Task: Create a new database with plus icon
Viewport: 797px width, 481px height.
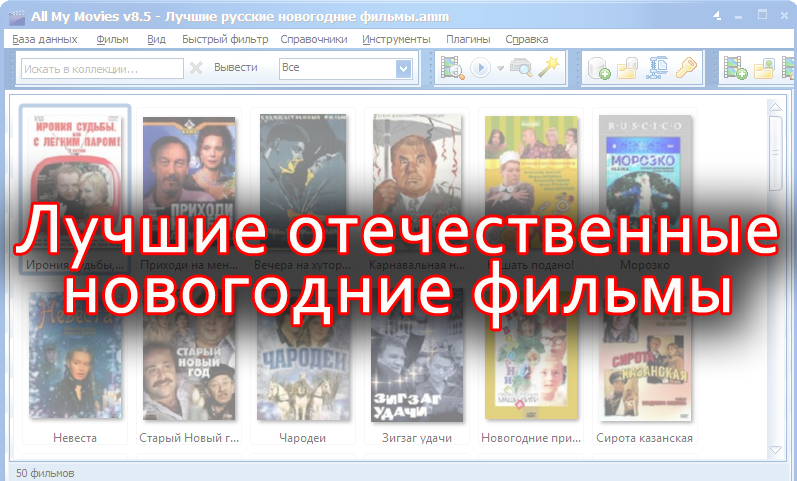Action: pos(599,68)
